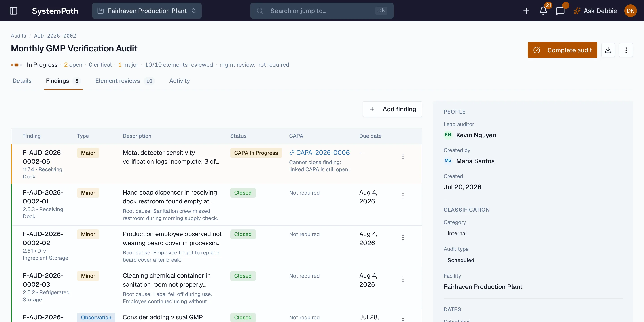Screen dimensions: 644x322
Task: Launch Ask Debbie assistant
Action: pos(595,11)
